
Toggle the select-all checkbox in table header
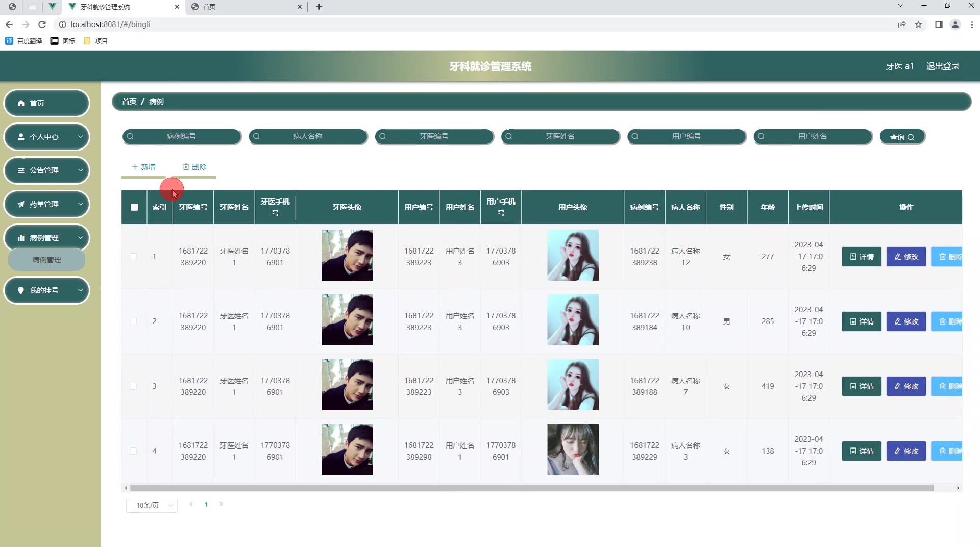click(x=134, y=207)
